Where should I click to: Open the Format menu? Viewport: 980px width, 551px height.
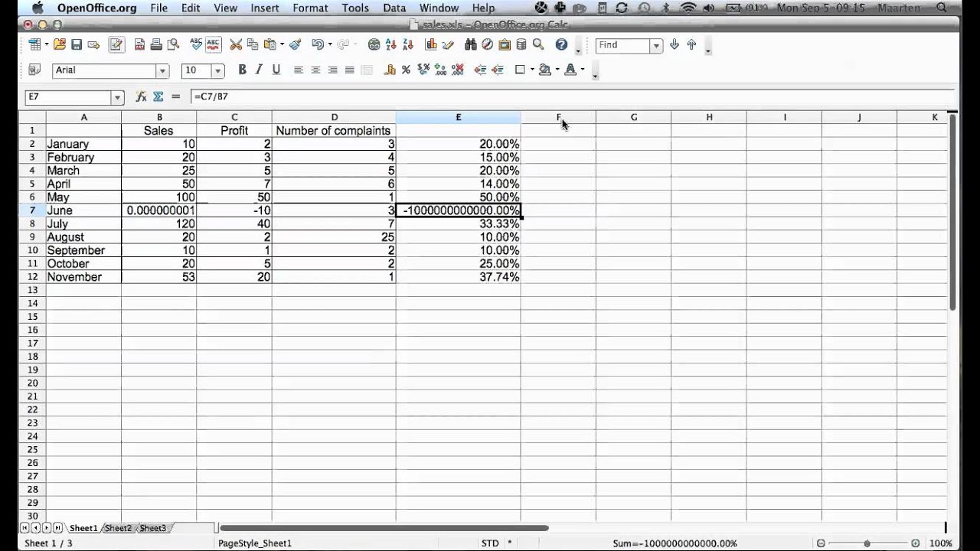(x=310, y=8)
